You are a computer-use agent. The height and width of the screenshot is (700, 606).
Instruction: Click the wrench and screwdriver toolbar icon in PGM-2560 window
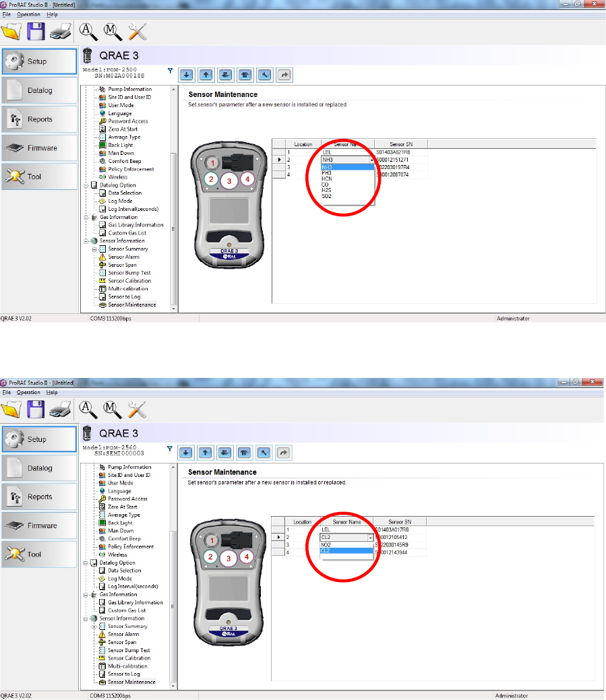pyautogui.click(x=137, y=410)
